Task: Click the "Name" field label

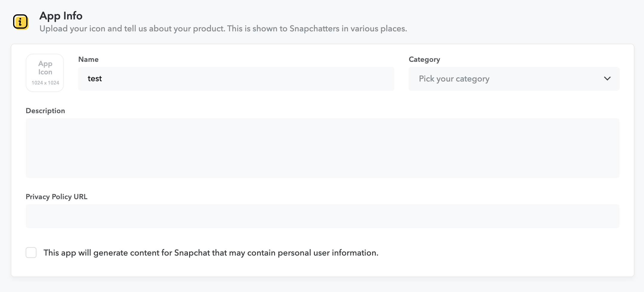Action: pyautogui.click(x=88, y=59)
